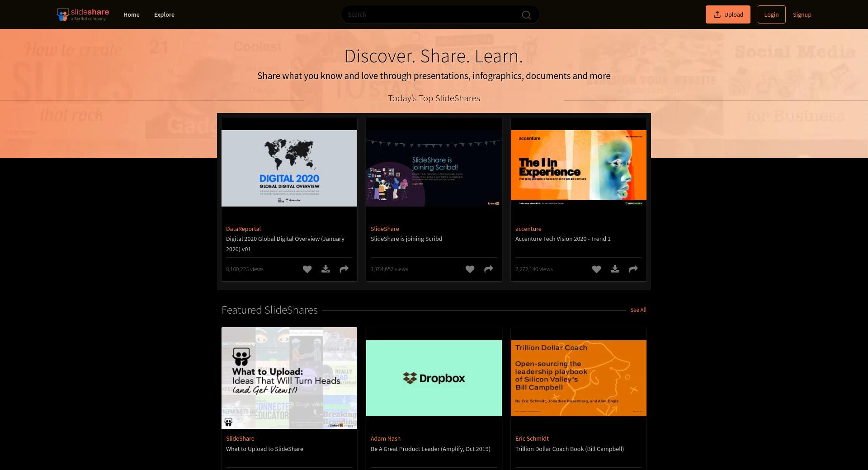
Task: Open The I in Experience thumbnail
Action: click(579, 168)
